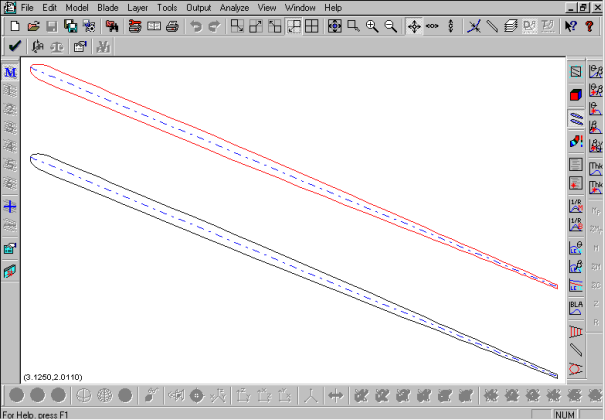Viewport: 605px width, 420px height.
Task: Click the Undo arrow icon
Action: tap(196, 26)
